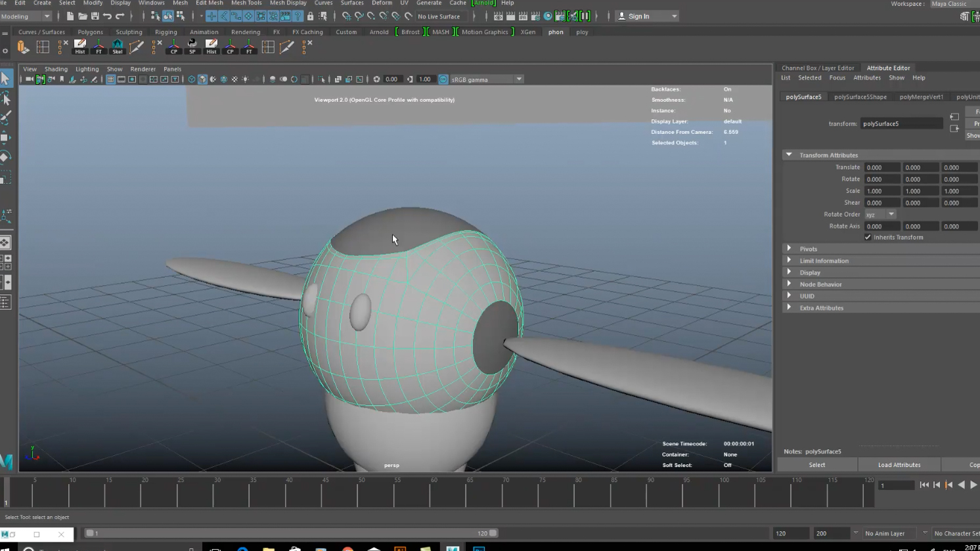Select the Lasso Select tool in toolbox

click(6, 99)
